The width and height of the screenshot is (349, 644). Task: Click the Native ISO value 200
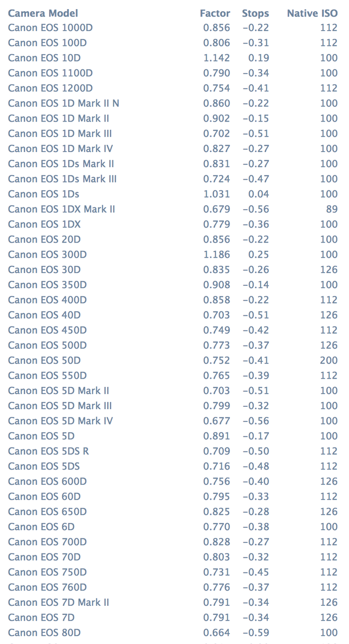[x=329, y=361]
